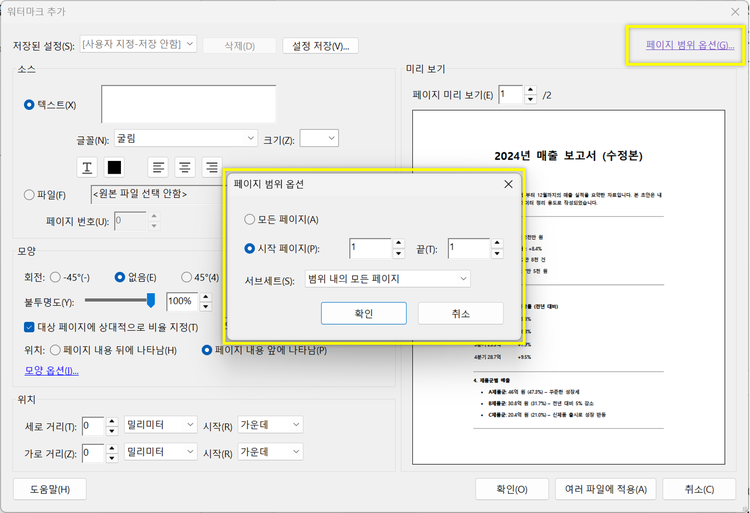The image size is (750, 513).
Task: Open 세로 거리 시작 position dropdown
Action: point(270,425)
